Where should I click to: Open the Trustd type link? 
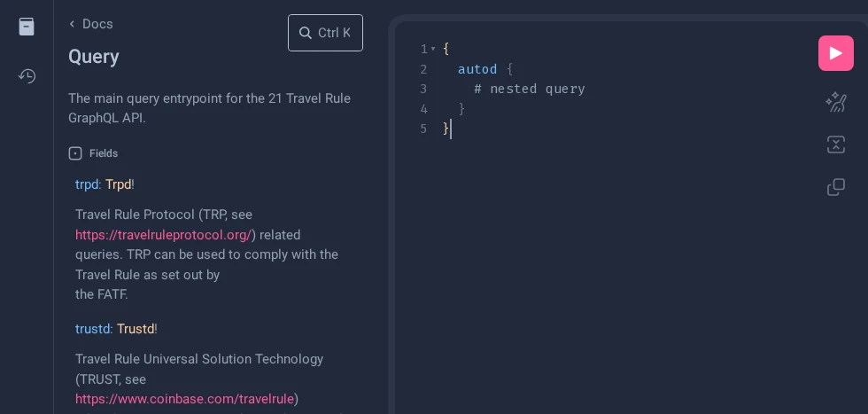tap(136, 329)
